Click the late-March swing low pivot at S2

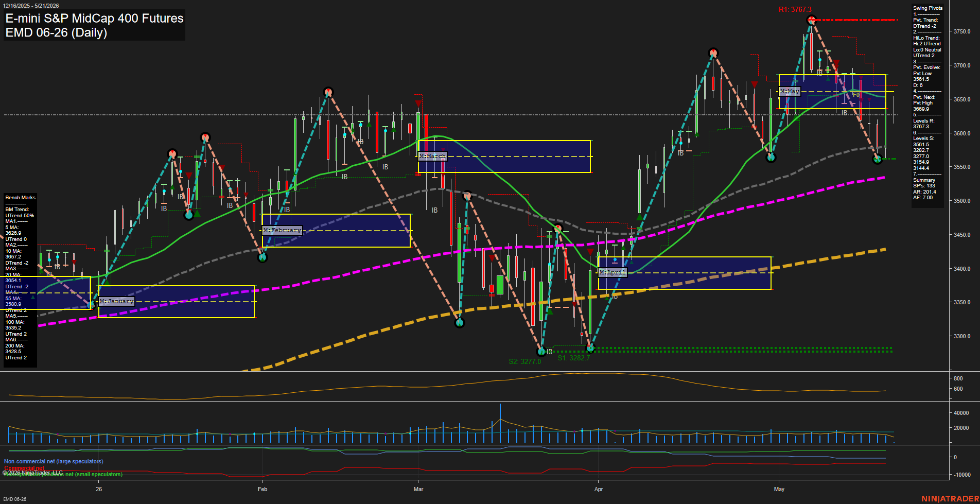541,352
